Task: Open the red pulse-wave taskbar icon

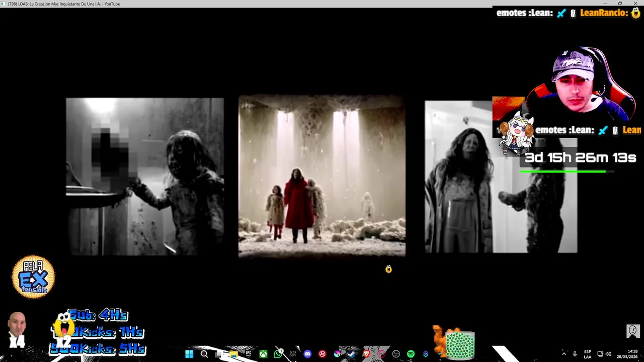Action: [x=323, y=354]
